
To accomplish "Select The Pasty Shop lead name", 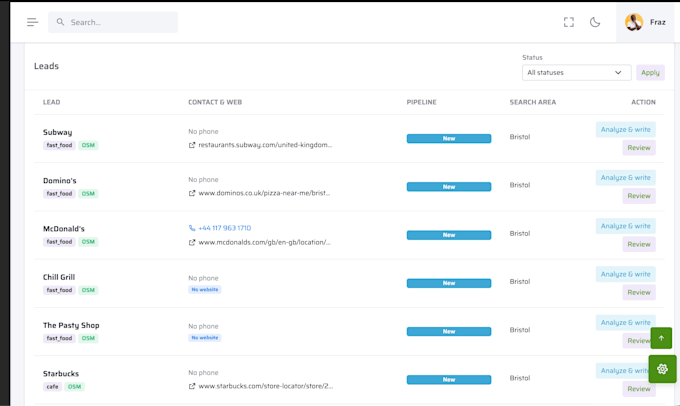I will point(71,325).
